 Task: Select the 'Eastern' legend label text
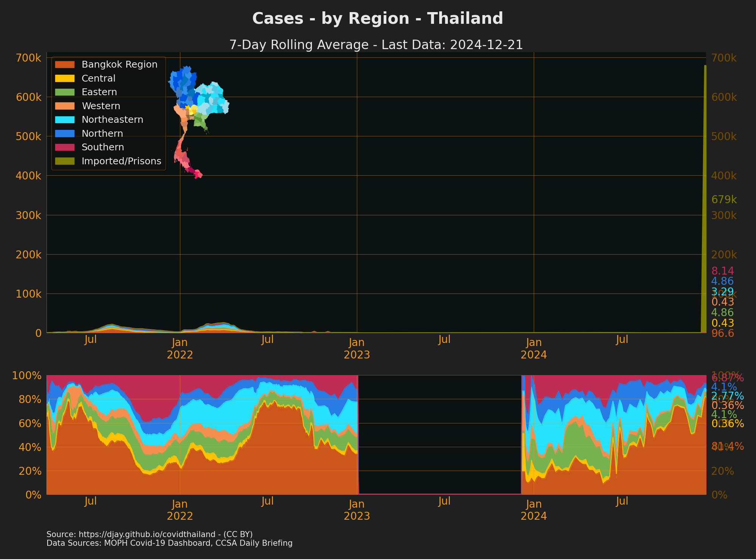tap(99, 92)
